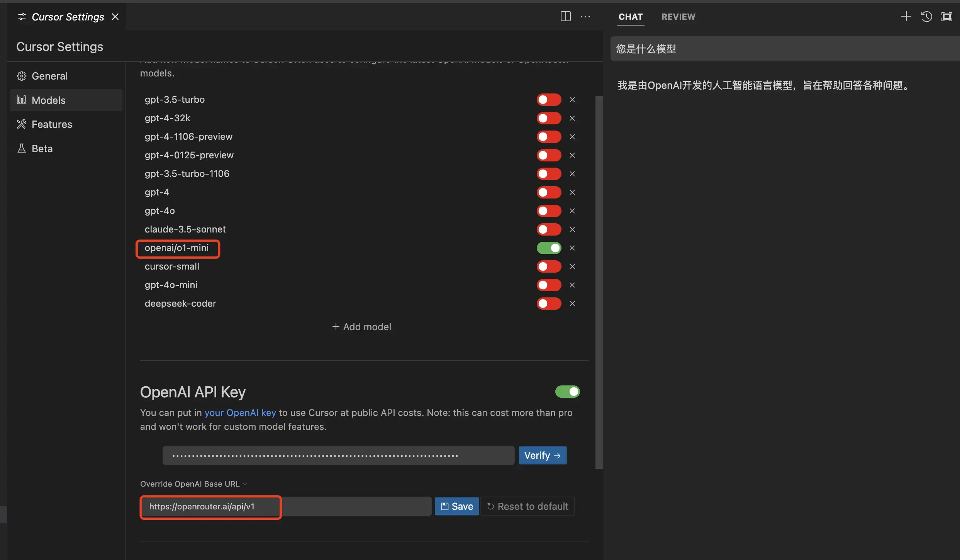Disable the openai/o1-mini toggle

549,248
